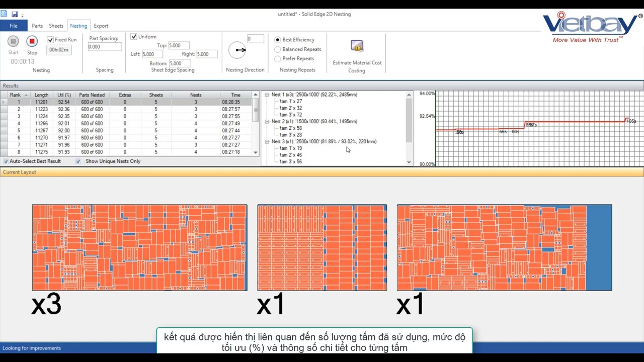Click the red Stop nesting icon
Viewport: 644px width, 362px height.
[x=32, y=41]
